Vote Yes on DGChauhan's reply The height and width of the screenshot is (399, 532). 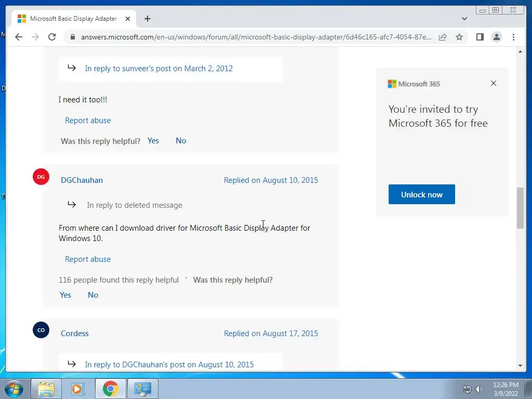click(x=65, y=295)
